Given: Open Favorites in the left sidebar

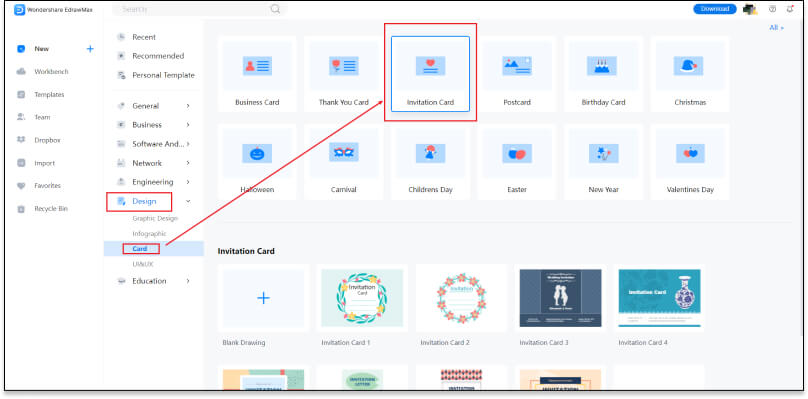Looking at the screenshot, I should point(47,186).
